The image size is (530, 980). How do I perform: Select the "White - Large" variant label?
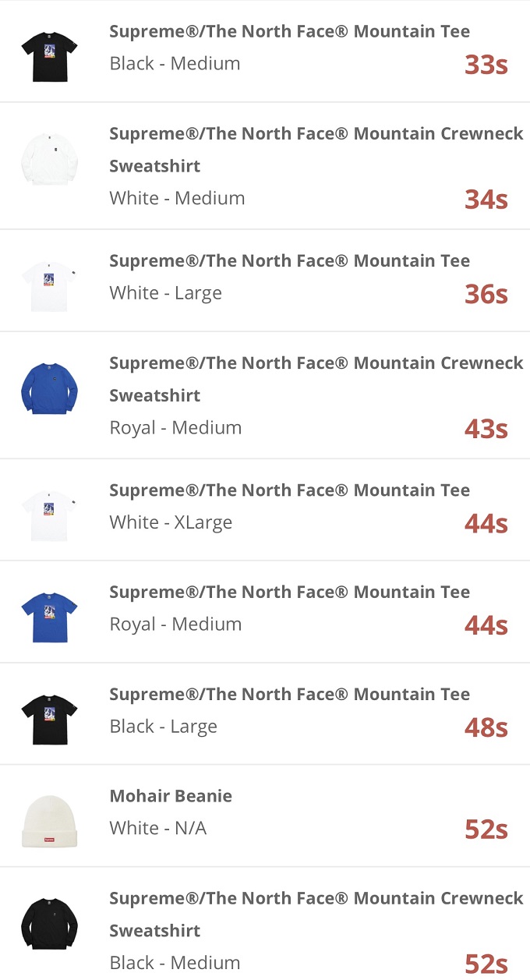click(x=165, y=293)
